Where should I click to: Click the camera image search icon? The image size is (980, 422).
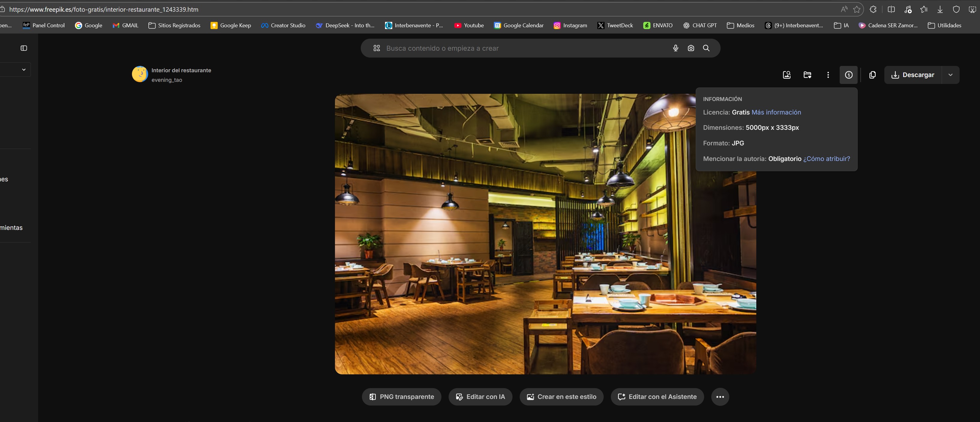tap(691, 48)
